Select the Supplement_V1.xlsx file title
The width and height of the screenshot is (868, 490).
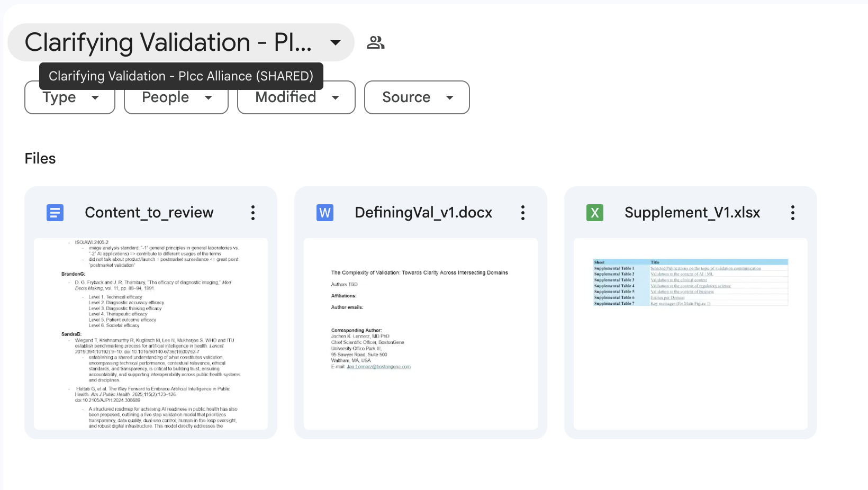pos(692,212)
